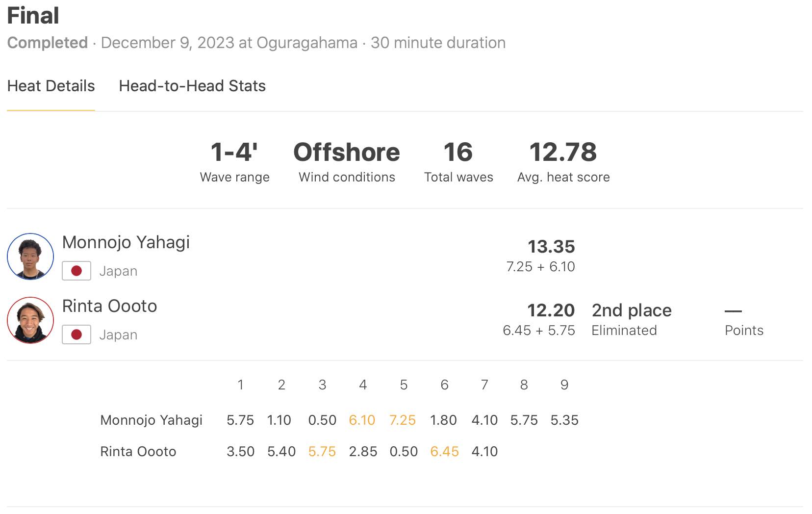Open the Heat Details tab
The width and height of the screenshot is (812, 514).
click(x=51, y=86)
